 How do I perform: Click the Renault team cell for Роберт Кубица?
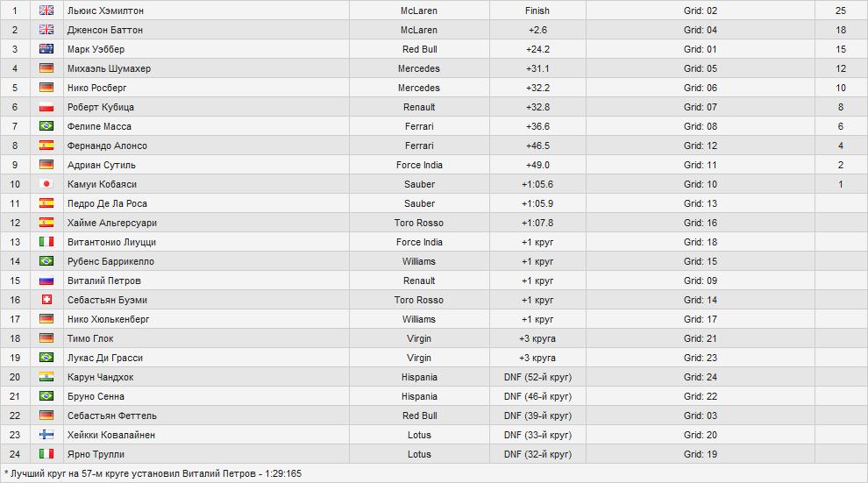point(418,107)
